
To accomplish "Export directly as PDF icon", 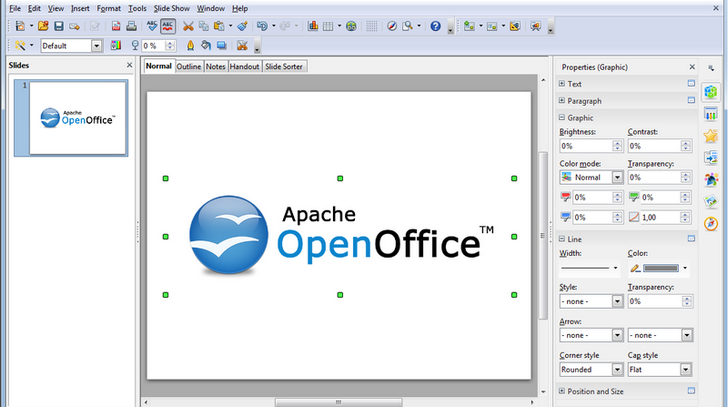I will tap(116, 26).
